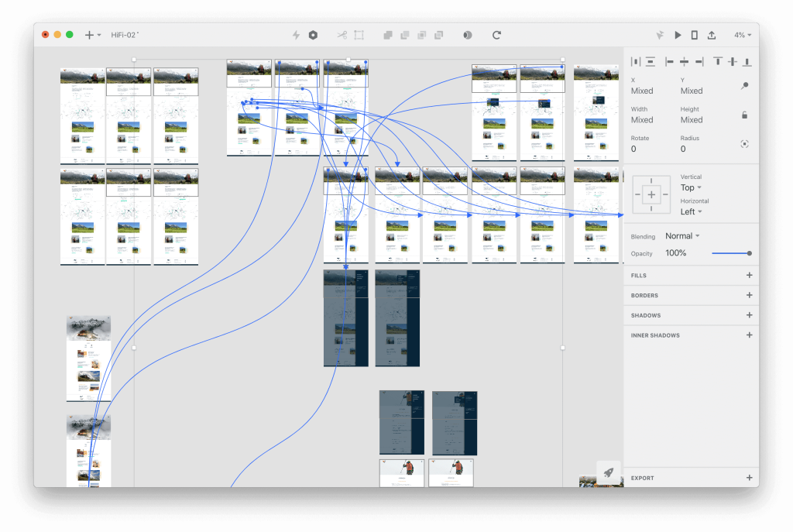Viewport: 793px width, 532px height.
Task: Add a new export in Export section
Action: (749, 478)
